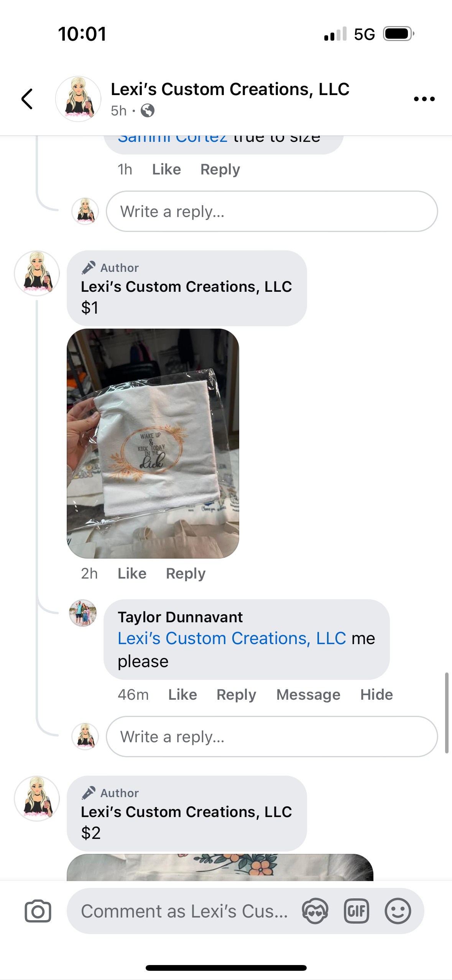Reply to Taylor Dunnavant's comment
The height and width of the screenshot is (980, 452).
[236, 694]
